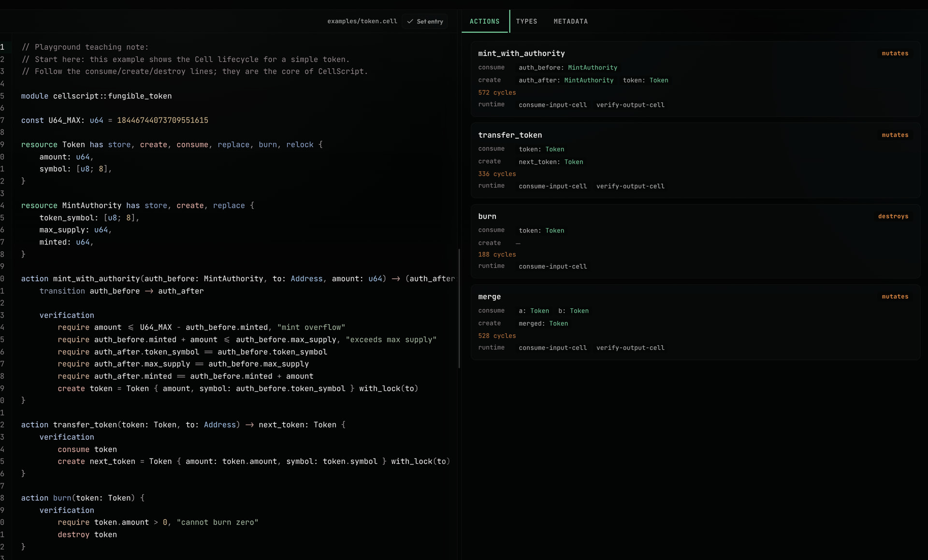The height and width of the screenshot is (560, 928).
Task: Click the "mint overflow" string in code
Action: click(311, 327)
